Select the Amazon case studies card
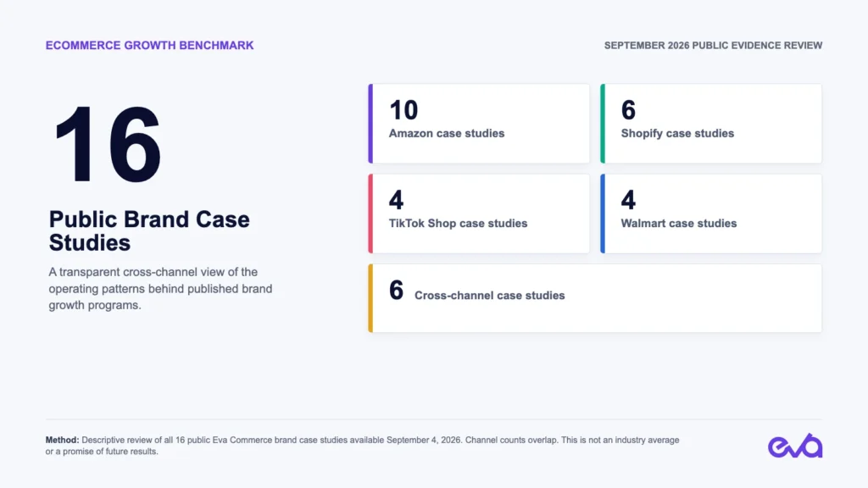Image resolution: width=868 pixels, height=488 pixels. tap(479, 124)
